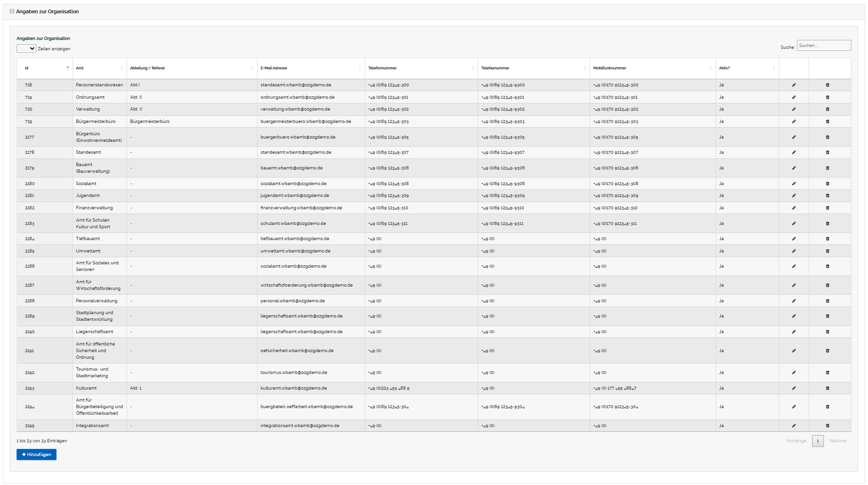This screenshot has width=868, height=485.
Task: Click pencil icon for Finanzverwaltung row
Action: click(x=794, y=208)
